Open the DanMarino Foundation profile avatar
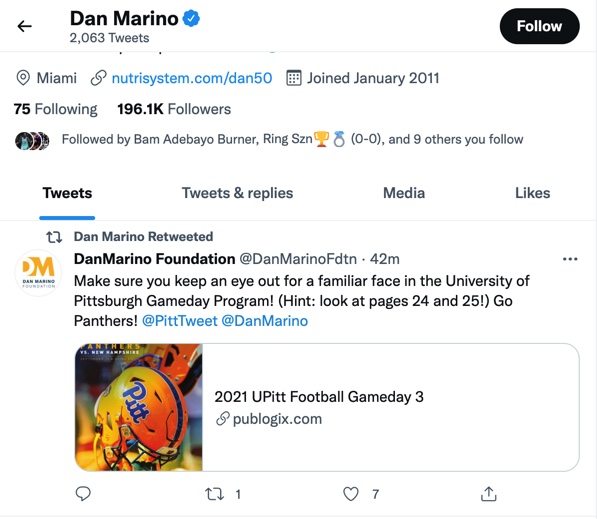 38,272
